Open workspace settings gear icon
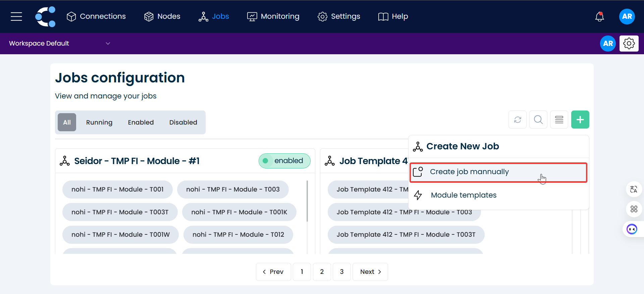This screenshot has width=644, height=294. tap(629, 44)
